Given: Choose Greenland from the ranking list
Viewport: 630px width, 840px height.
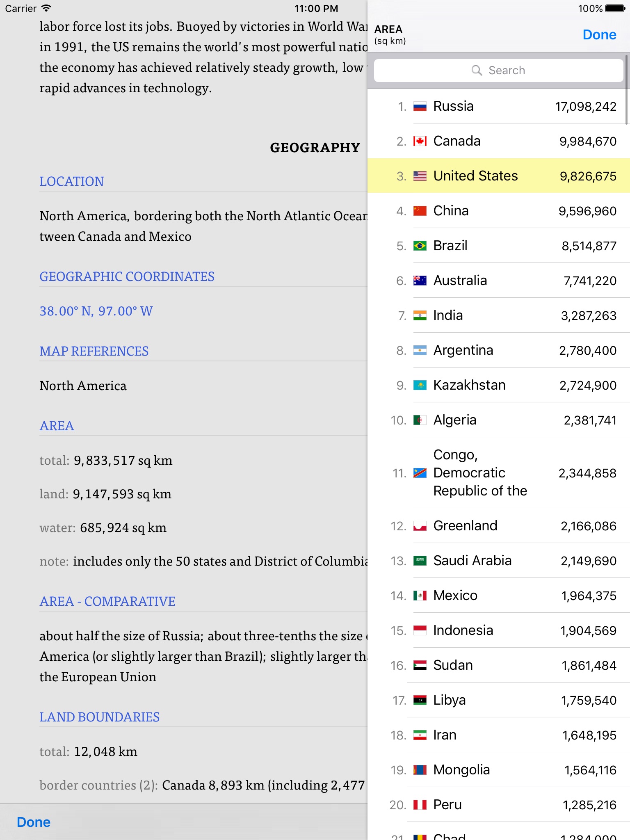Looking at the screenshot, I should [x=498, y=526].
